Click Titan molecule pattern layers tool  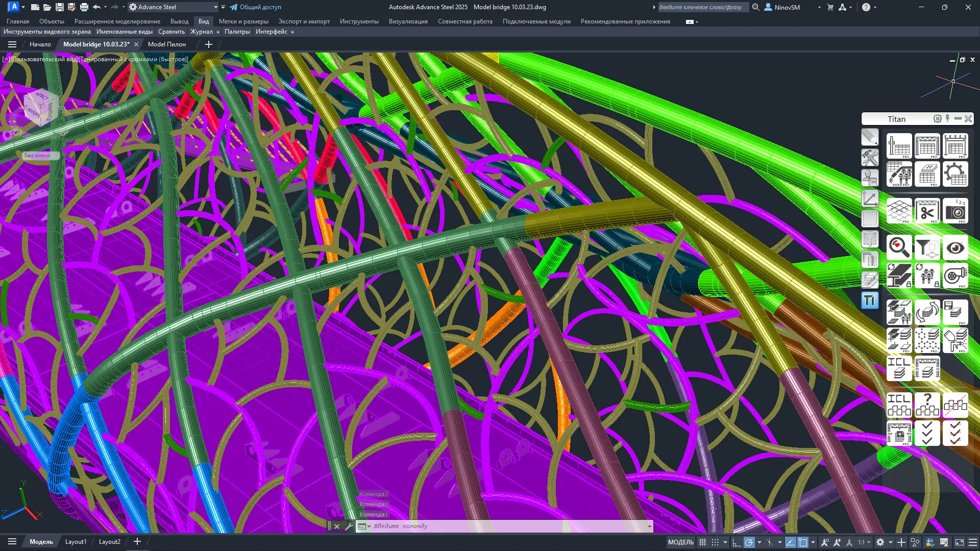[927, 341]
